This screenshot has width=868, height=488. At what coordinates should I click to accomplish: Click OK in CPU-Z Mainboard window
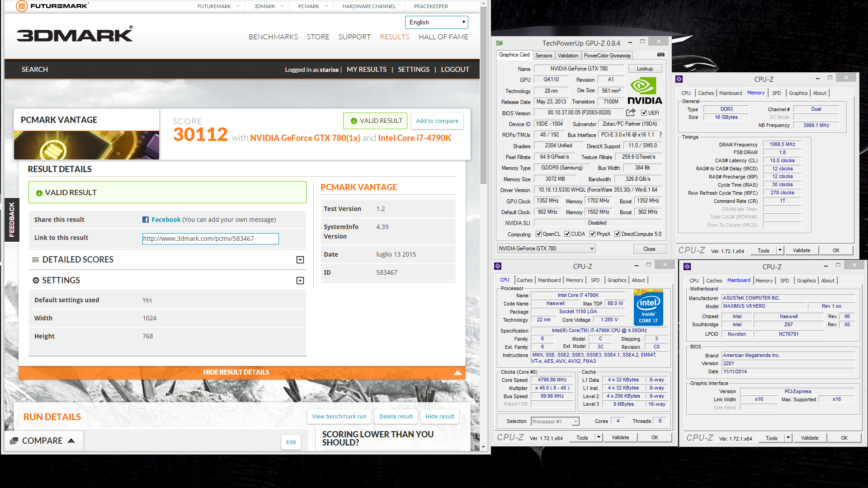point(844,438)
